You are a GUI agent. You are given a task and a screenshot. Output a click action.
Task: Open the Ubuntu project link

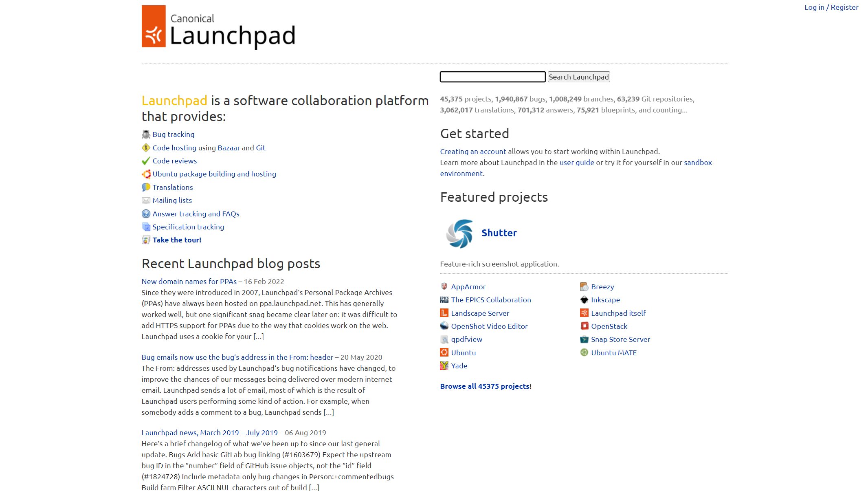463,353
